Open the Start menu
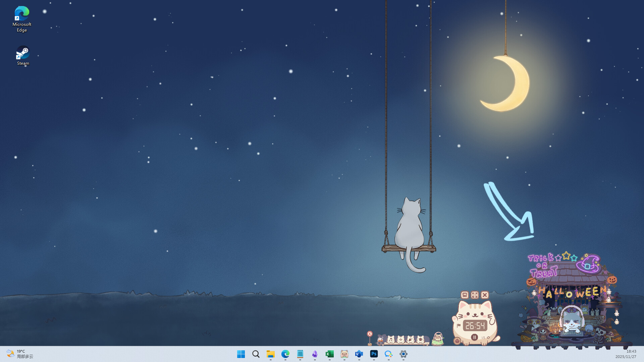This screenshot has height=362, width=644. [x=241, y=354]
